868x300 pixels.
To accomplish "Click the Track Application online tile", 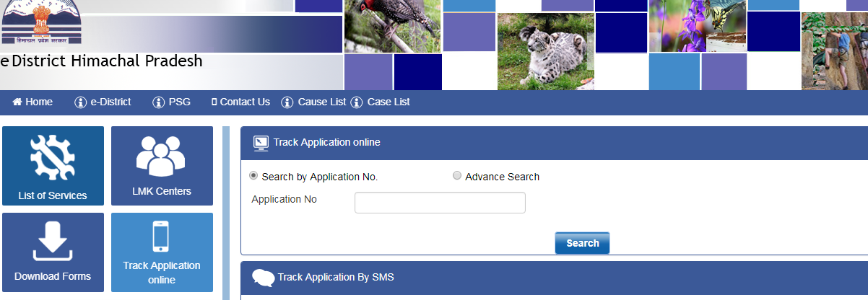I will tap(162, 252).
